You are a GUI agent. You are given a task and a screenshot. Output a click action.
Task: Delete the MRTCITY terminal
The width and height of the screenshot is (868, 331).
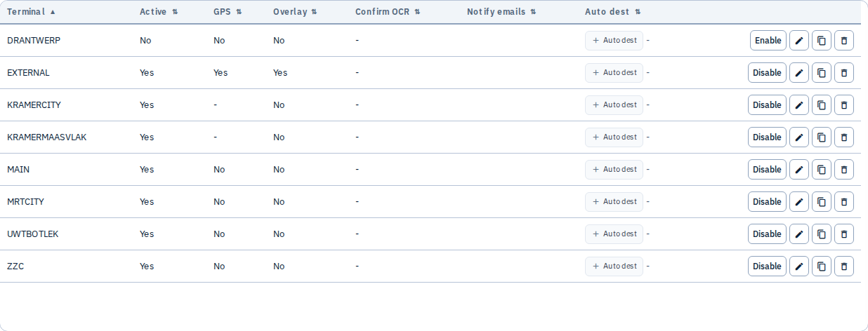(843, 202)
